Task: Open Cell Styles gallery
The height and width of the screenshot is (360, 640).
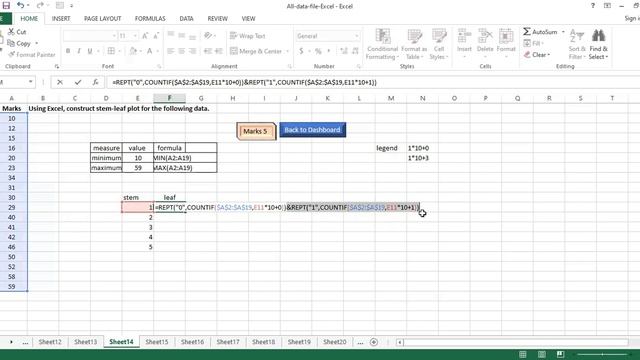Action: [x=439, y=44]
